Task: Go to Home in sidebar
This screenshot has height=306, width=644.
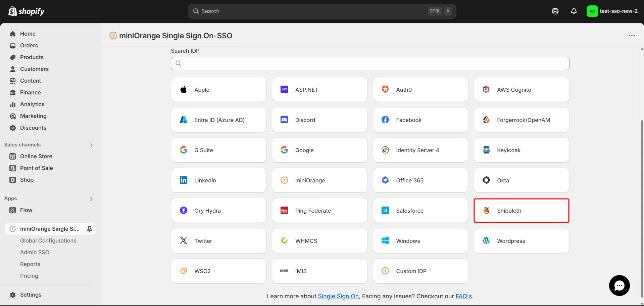Action: click(x=28, y=34)
